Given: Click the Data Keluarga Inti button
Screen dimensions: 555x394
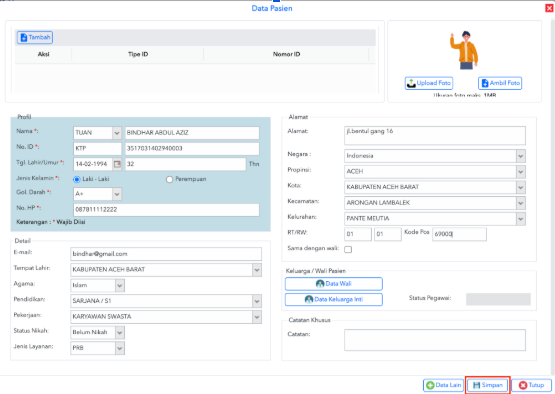Looking at the screenshot, I should (334, 299).
